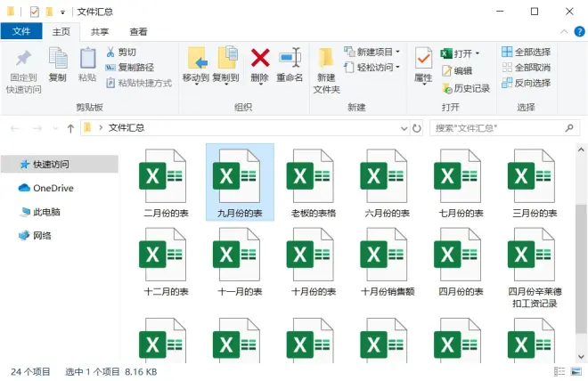Select the file 九月份的表

tap(240, 182)
